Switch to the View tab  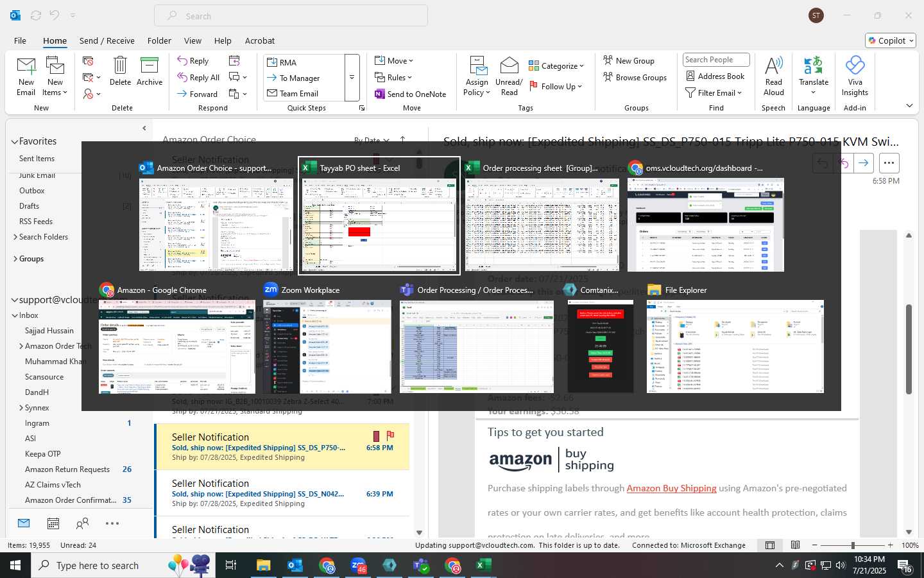tap(193, 40)
